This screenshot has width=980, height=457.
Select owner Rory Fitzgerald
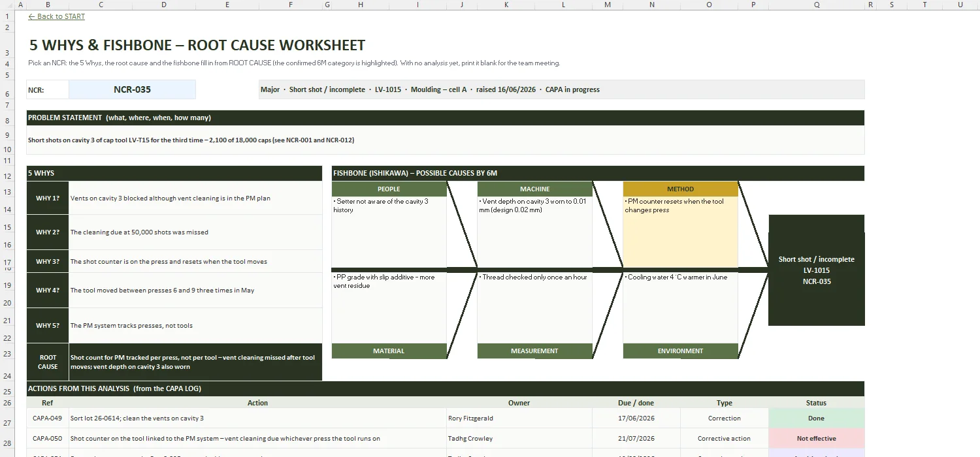(x=519, y=418)
